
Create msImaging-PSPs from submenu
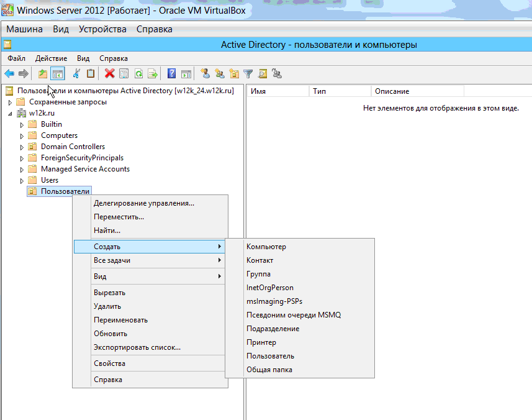(x=300, y=301)
